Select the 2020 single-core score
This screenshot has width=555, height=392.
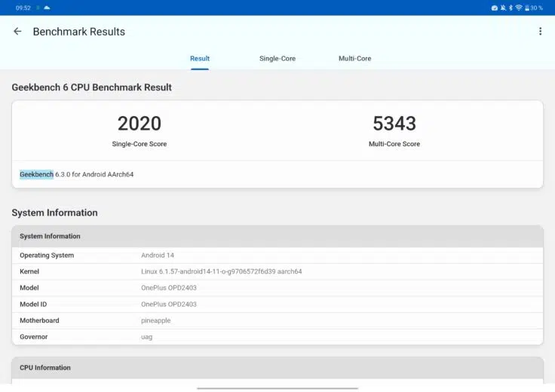pyautogui.click(x=140, y=124)
